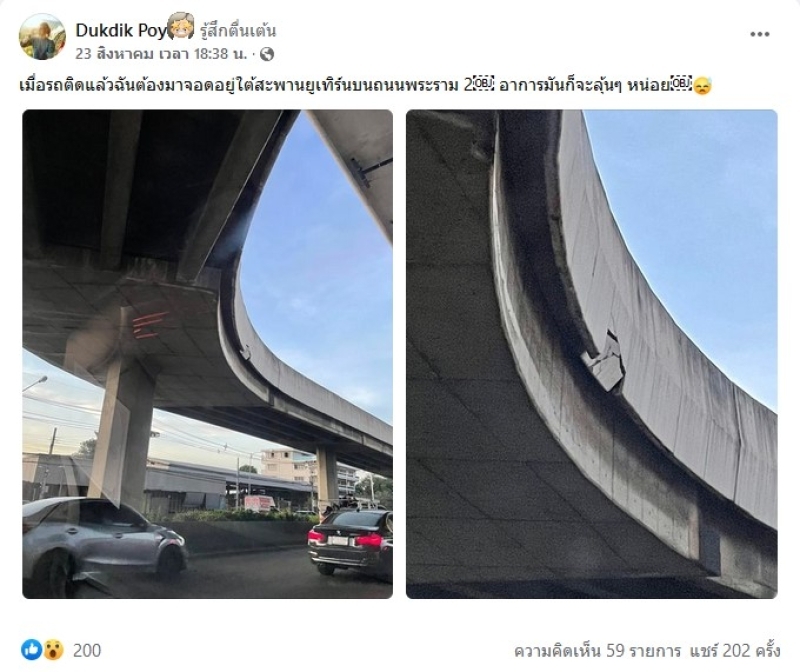Screen dimensions: 800x672
Task: Click the black BMW in left photo
Action: pos(351,543)
